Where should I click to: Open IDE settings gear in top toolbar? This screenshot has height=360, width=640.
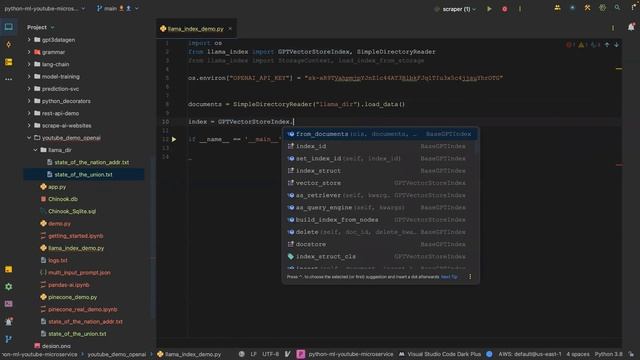(x=602, y=8)
